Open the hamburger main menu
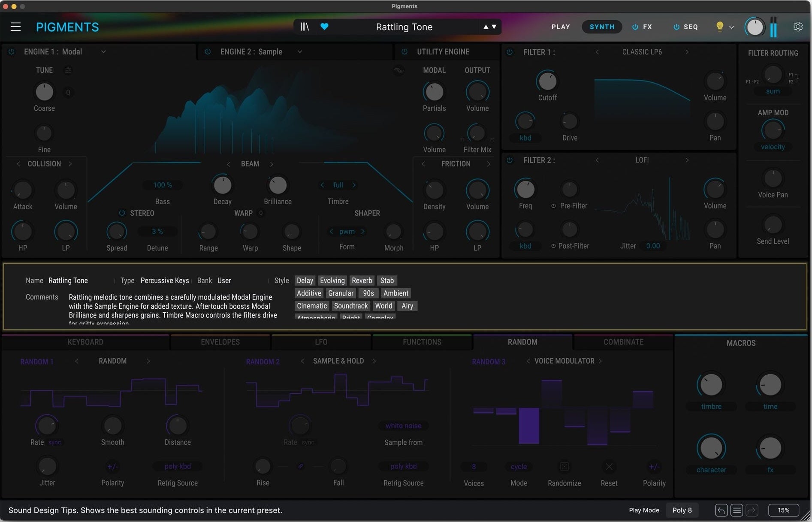Screen dimensions: 812x522 [x=15, y=27]
